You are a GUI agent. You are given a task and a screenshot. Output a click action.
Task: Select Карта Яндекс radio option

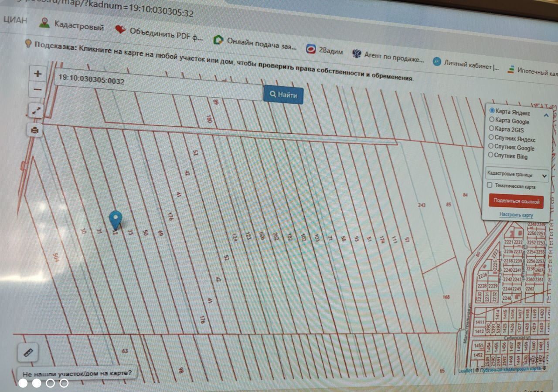tap(492, 111)
